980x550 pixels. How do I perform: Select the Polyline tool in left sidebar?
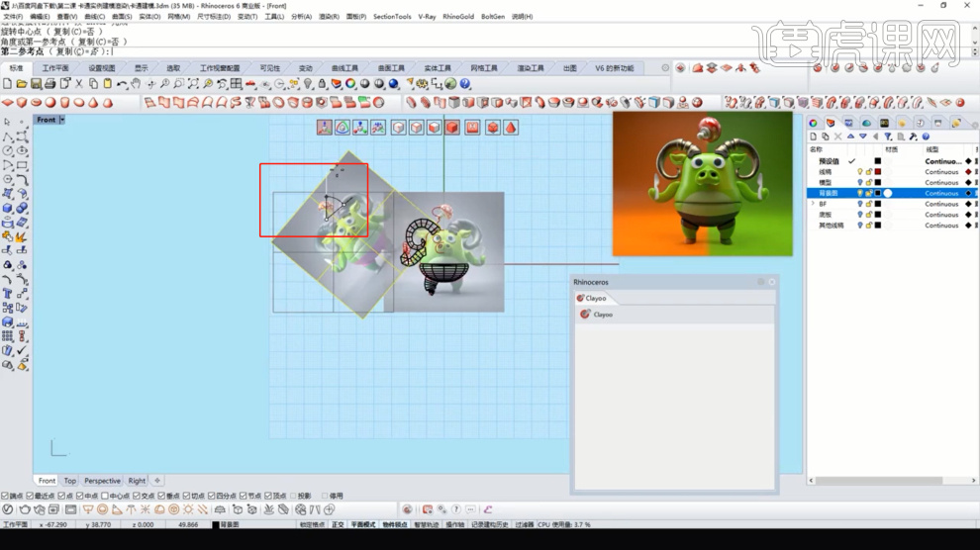(x=8, y=137)
